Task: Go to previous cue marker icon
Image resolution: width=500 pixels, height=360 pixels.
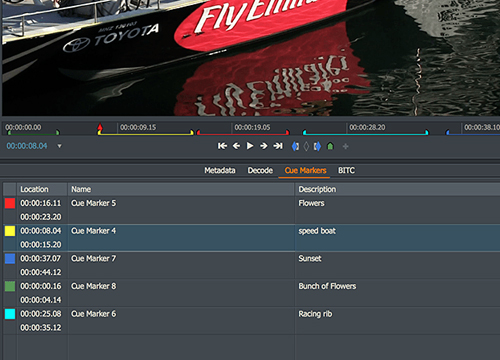Action: 295,146
